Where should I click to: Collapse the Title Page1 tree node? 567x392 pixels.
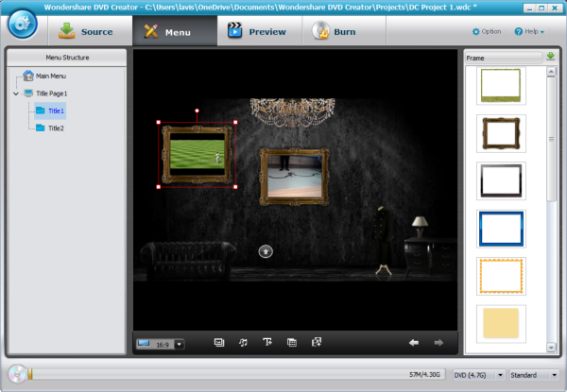[16, 94]
